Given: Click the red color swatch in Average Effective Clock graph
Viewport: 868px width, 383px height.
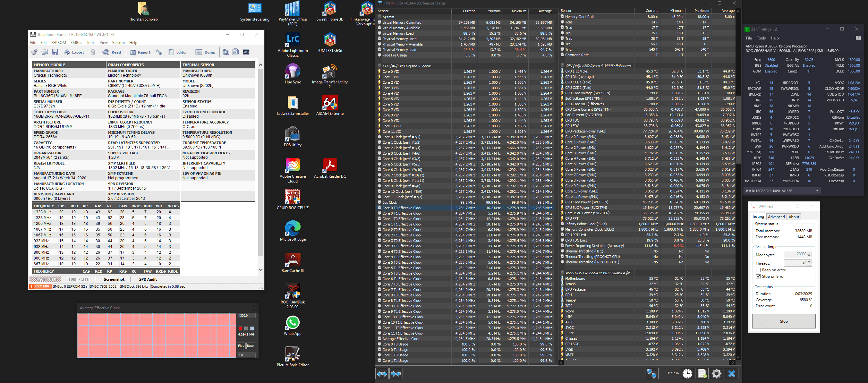Looking at the screenshot, I should [240, 328].
